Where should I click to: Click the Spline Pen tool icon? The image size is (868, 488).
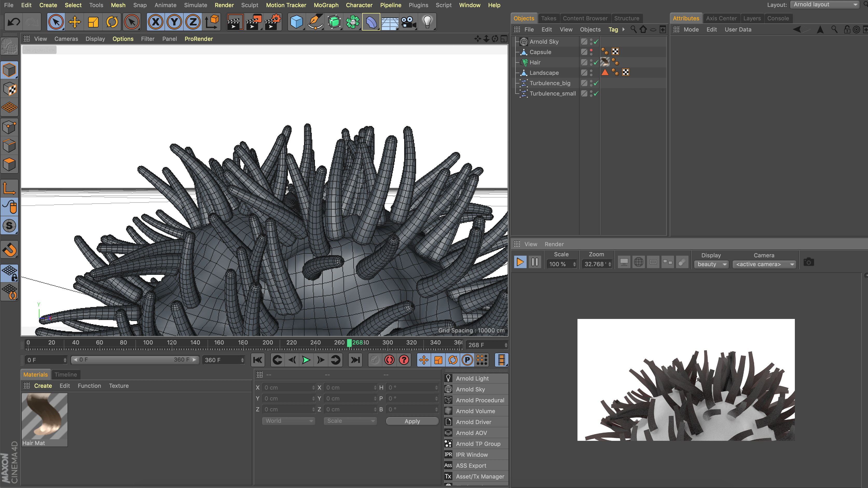(x=315, y=22)
